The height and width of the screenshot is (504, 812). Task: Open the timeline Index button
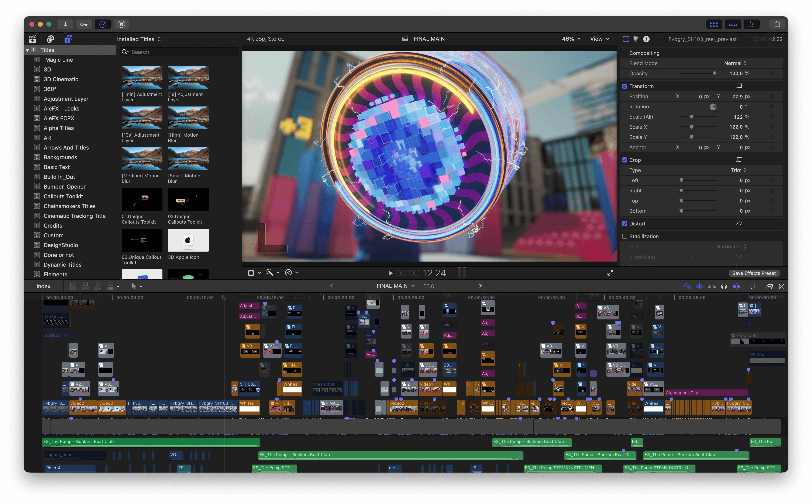pyautogui.click(x=43, y=286)
